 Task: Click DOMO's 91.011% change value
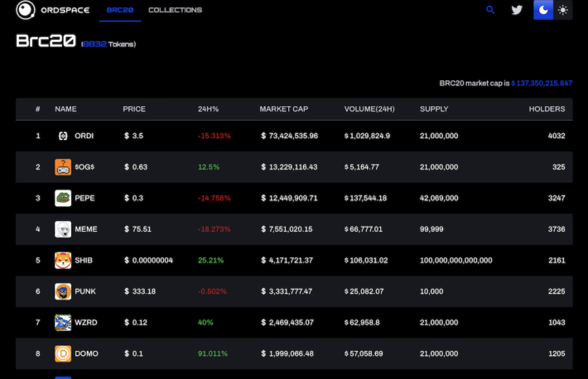coord(213,353)
